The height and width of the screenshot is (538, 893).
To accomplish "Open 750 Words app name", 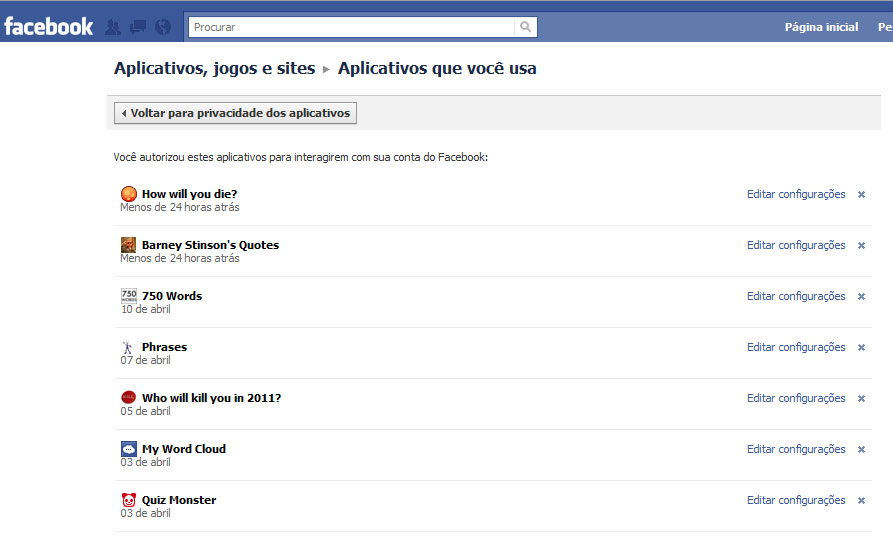I will 172,296.
